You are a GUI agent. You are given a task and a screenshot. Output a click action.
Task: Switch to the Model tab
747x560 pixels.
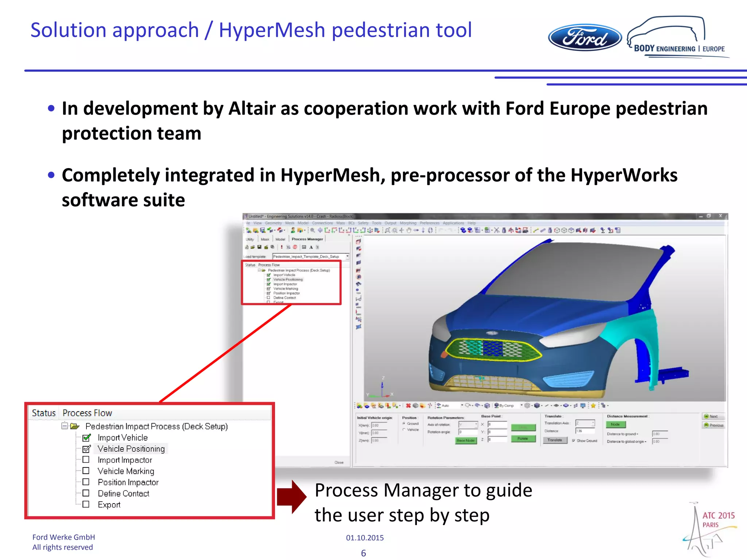(x=280, y=239)
